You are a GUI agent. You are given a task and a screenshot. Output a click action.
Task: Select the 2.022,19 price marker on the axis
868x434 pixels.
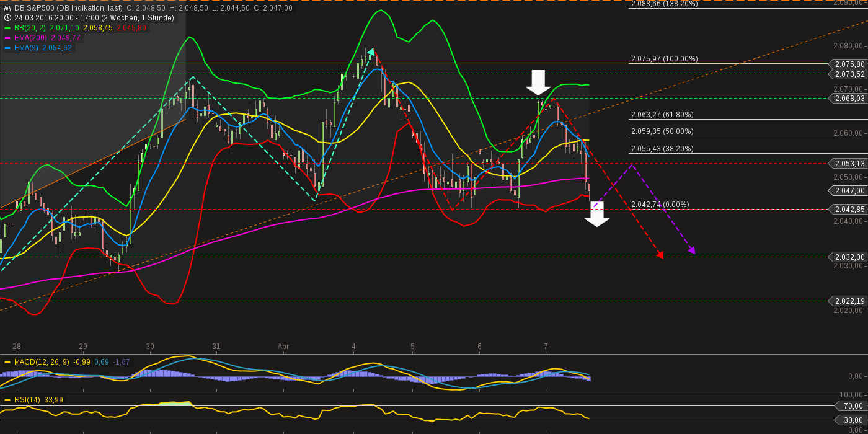[x=848, y=301]
